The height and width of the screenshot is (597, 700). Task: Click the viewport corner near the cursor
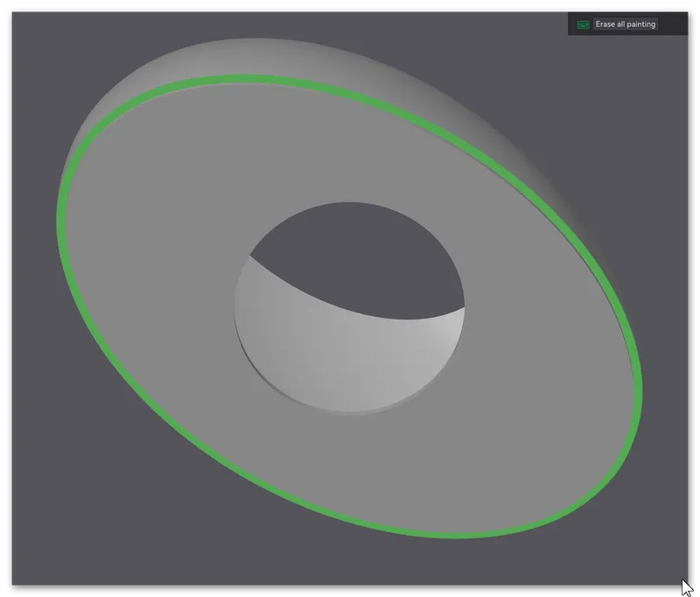click(x=674, y=569)
